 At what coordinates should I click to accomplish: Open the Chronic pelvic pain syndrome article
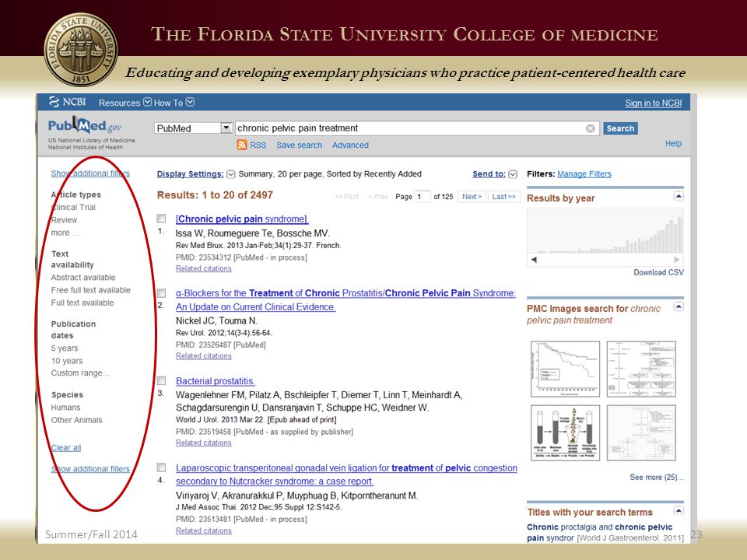[x=242, y=219]
